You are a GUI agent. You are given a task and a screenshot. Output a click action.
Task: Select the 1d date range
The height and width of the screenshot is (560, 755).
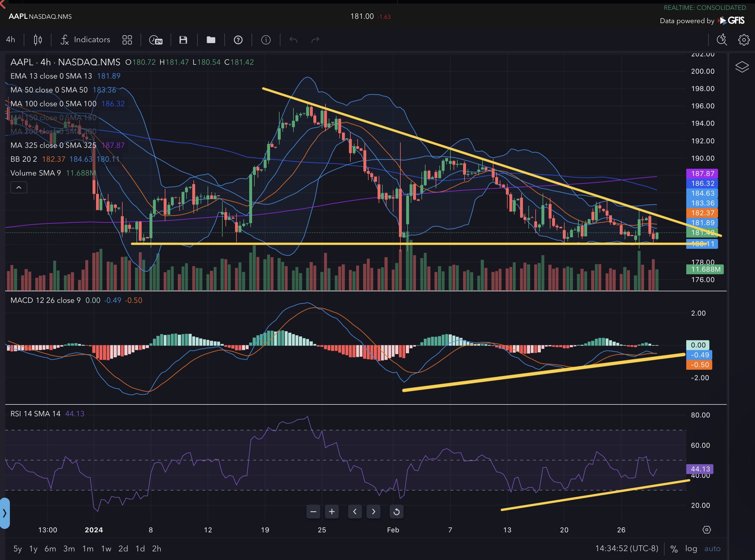[140, 549]
